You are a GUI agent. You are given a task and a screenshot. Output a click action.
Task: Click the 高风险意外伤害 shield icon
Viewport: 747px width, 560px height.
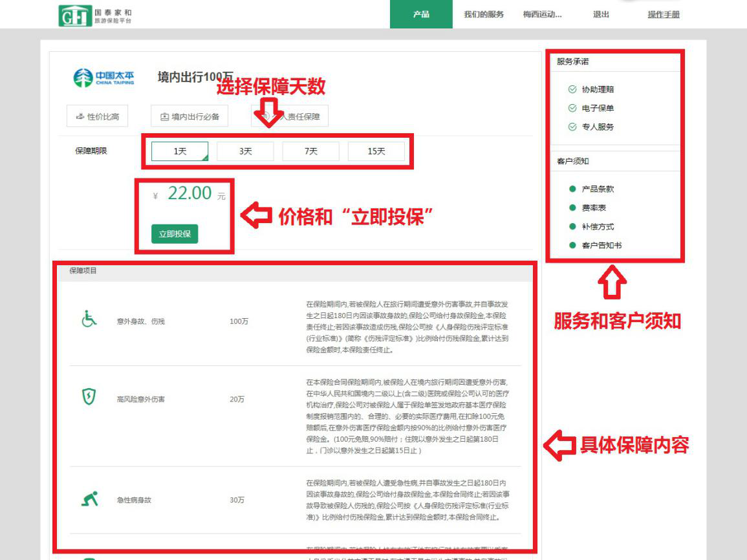(89, 397)
